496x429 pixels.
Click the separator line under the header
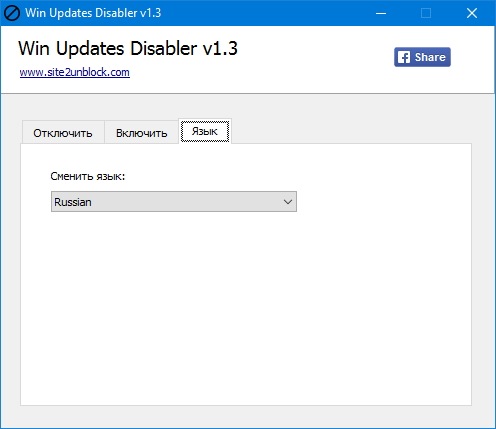(248, 94)
